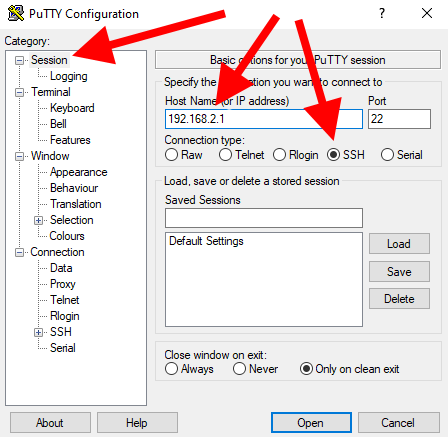Open the Bell settings category
Image resolution: width=448 pixels, height=437 pixels.
pyautogui.click(x=58, y=124)
